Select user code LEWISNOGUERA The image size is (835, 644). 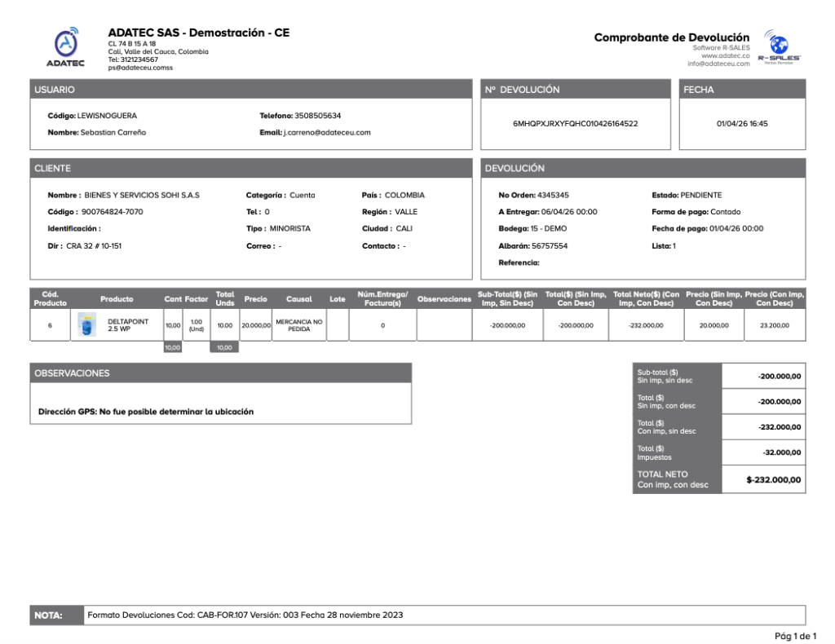(107, 116)
